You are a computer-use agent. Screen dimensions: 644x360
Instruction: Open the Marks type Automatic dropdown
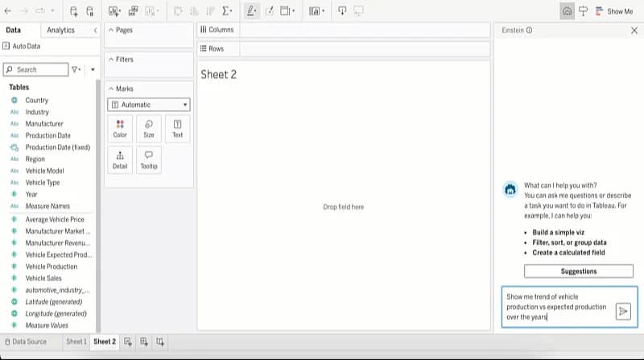(x=149, y=105)
